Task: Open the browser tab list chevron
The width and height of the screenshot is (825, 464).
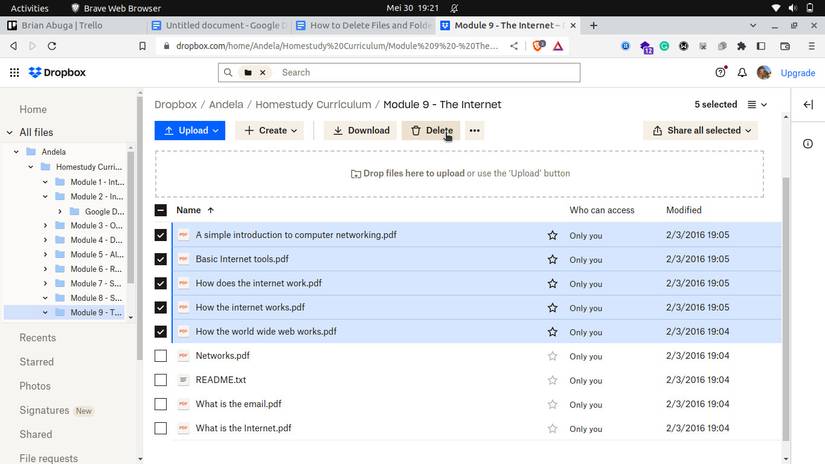Action: click(753, 25)
